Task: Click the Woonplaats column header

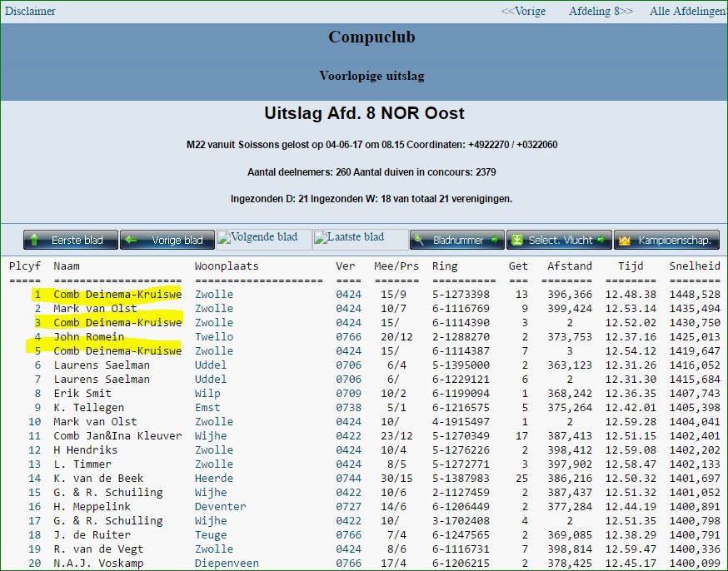Action: (227, 266)
